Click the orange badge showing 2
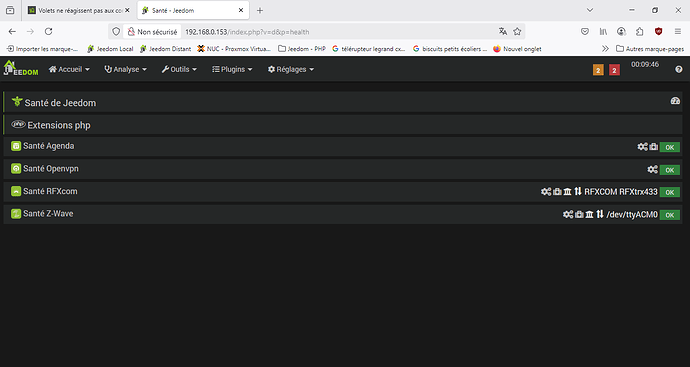Screen dimensions: 690x367 click(598, 70)
